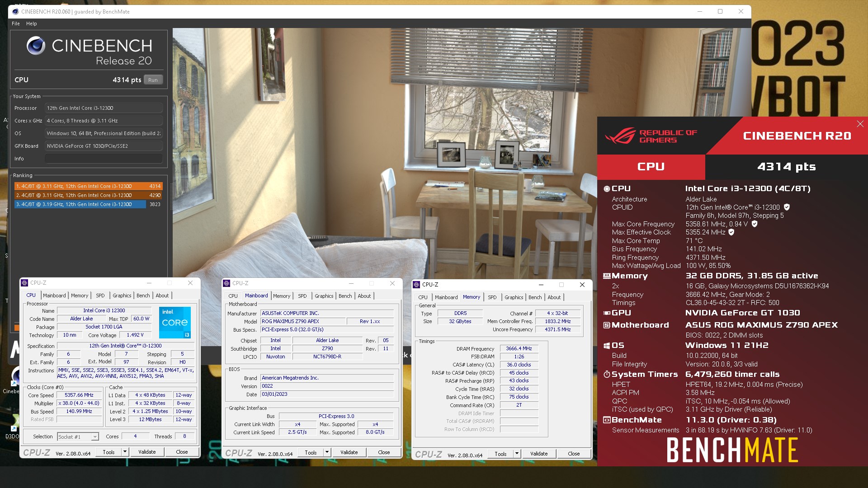Open the Help menu in Cinebench
This screenshot has height=488, width=868.
(32, 23)
